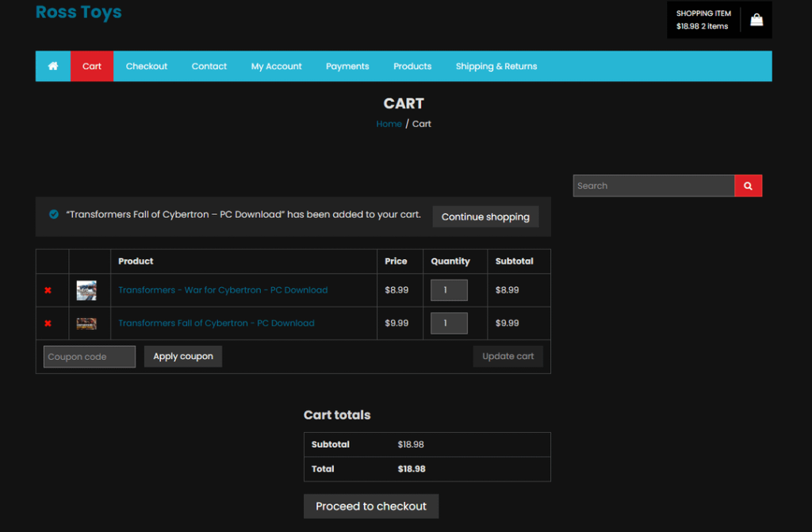Click the red search magnifier button
Screen dimensions: 812x532
point(748,186)
